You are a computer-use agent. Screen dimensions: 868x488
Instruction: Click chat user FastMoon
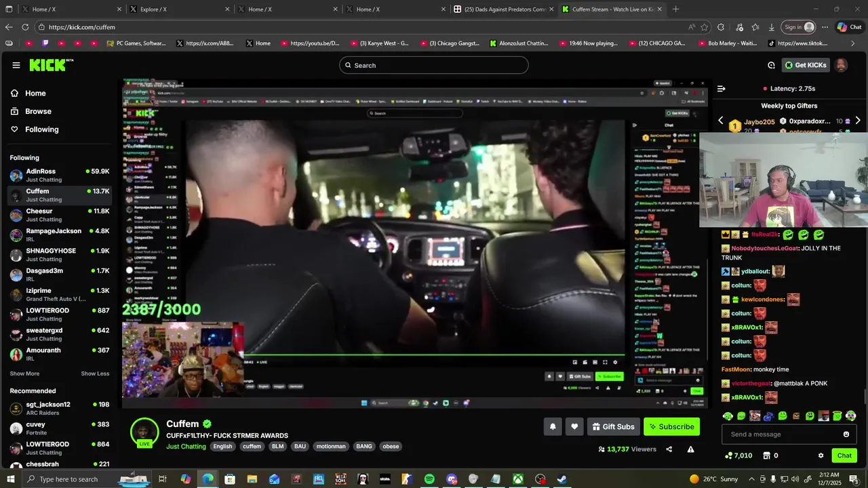736,369
